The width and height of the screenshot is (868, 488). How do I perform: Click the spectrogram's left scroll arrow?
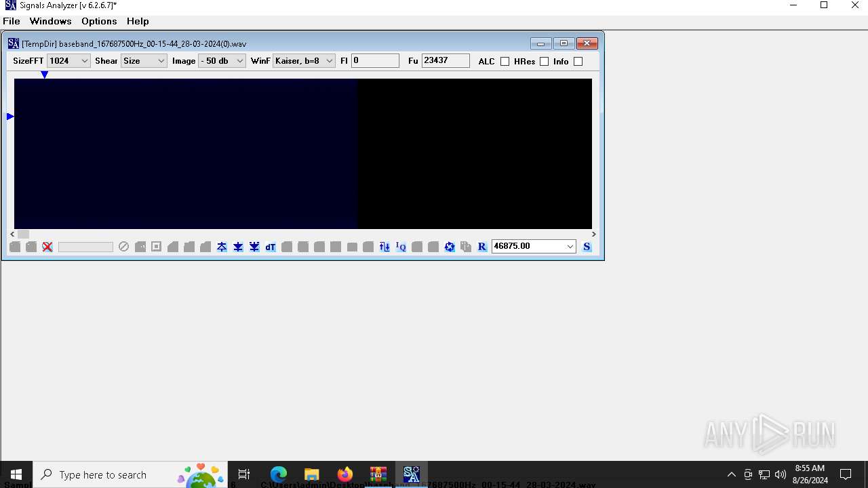click(x=12, y=235)
